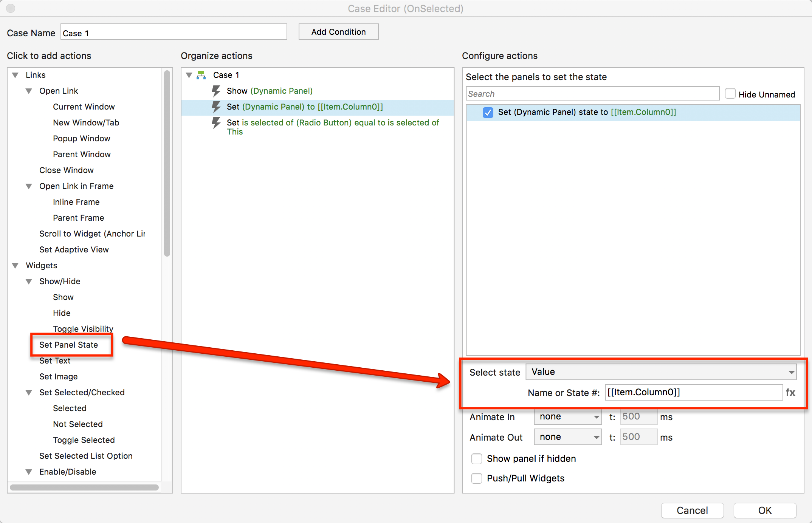Open the Animate In dropdown
Viewport: 812px width, 523px height.
[x=567, y=417]
